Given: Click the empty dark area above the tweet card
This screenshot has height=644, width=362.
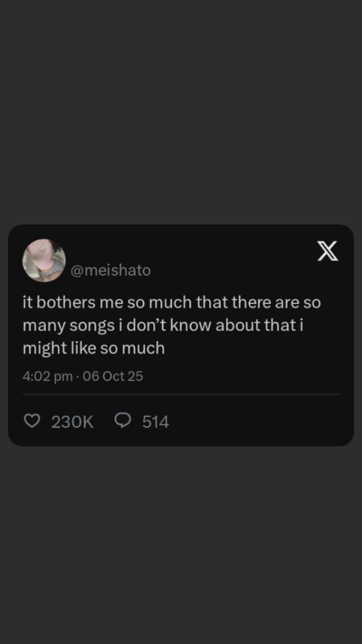Looking at the screenshot, I should click(x=181, y=111).
